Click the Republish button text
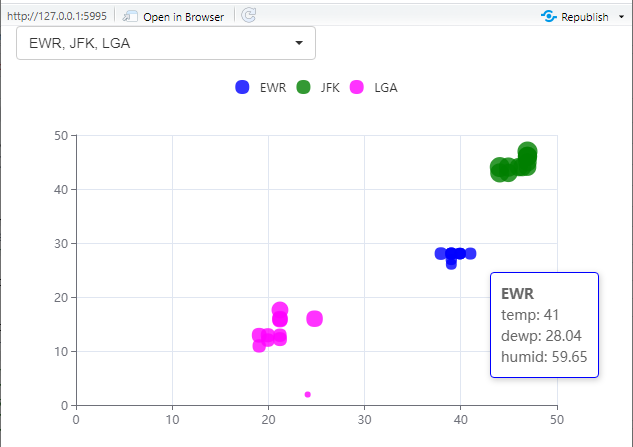Image resolution: width=633 pixels, height=447 pixels. [x=585, y=17]
